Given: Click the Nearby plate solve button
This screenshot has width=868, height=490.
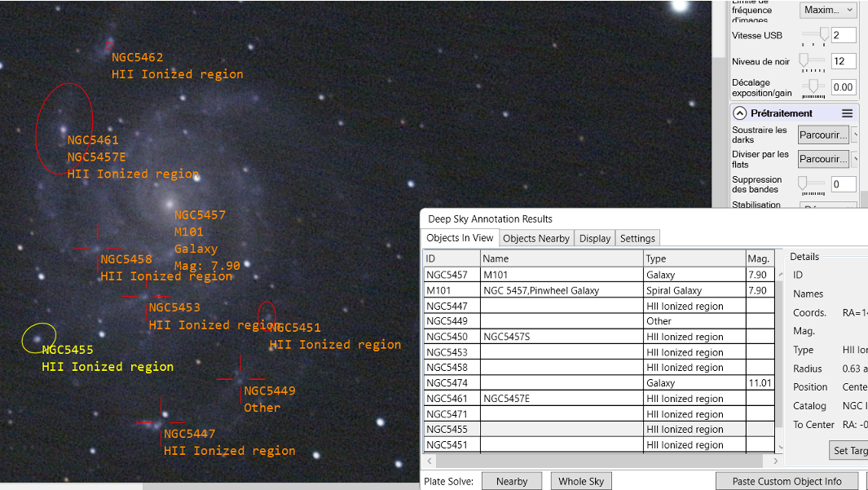Looking at the screenshot, I should coord(512,482).
